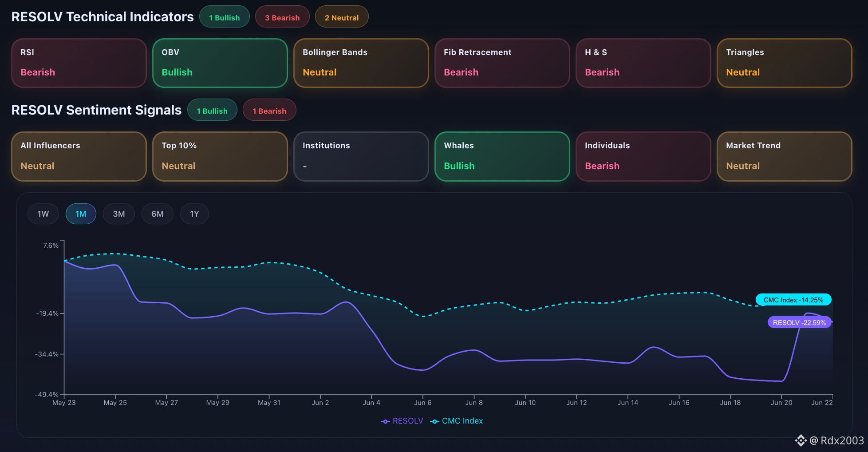Select the 1W time range tab
The width and height of the screenshot is (868, 452).
43,214
